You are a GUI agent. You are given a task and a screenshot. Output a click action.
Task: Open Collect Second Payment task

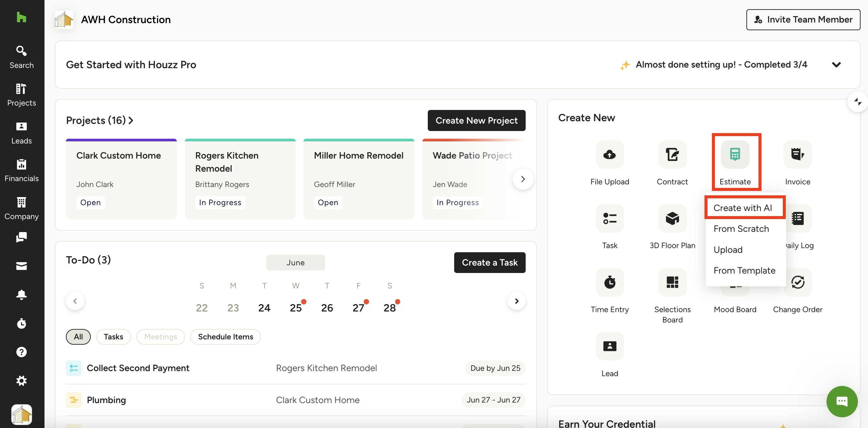[295, 368]
